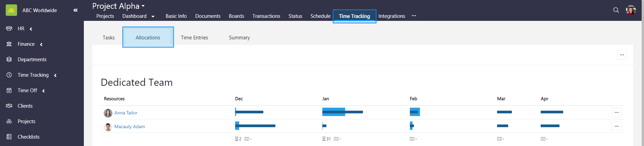Open the Dashboard dropdown arrow

pos(153,16)
